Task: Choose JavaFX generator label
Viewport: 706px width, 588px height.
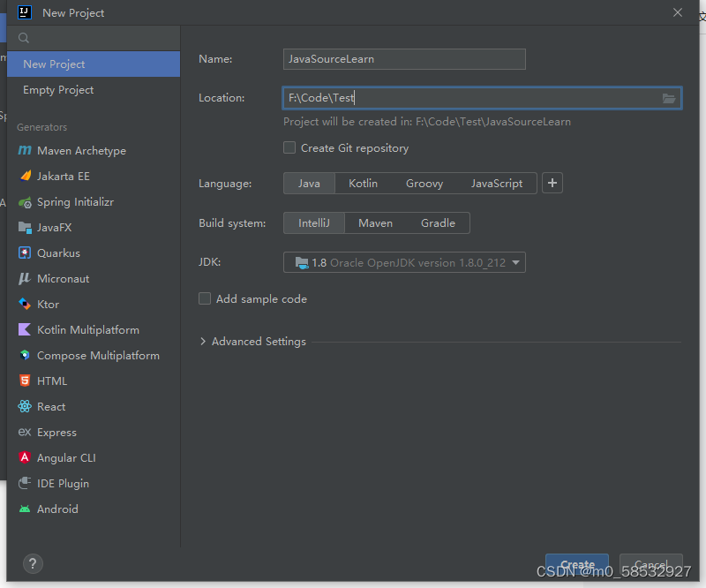Action: pos(55,228)
